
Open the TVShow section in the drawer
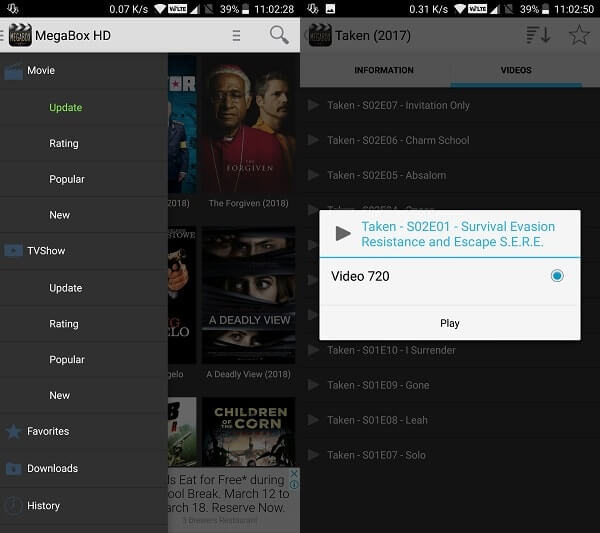coord(84,251)
